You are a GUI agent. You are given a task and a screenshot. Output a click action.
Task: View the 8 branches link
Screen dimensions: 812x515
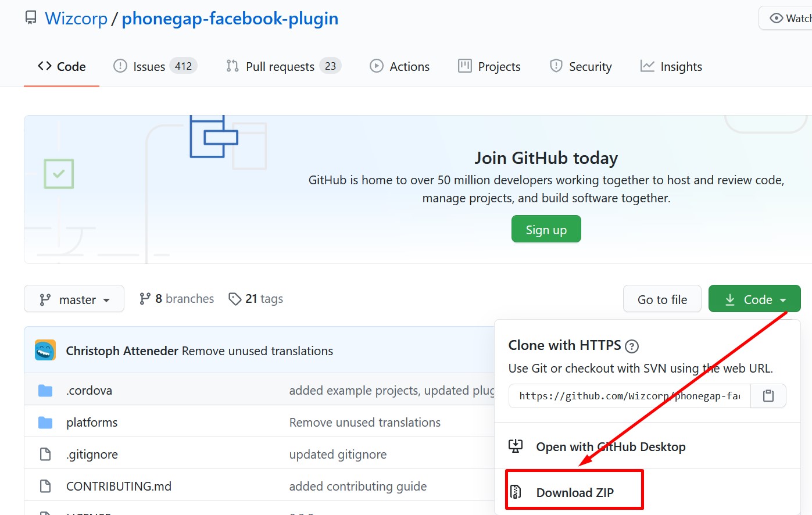177,299
